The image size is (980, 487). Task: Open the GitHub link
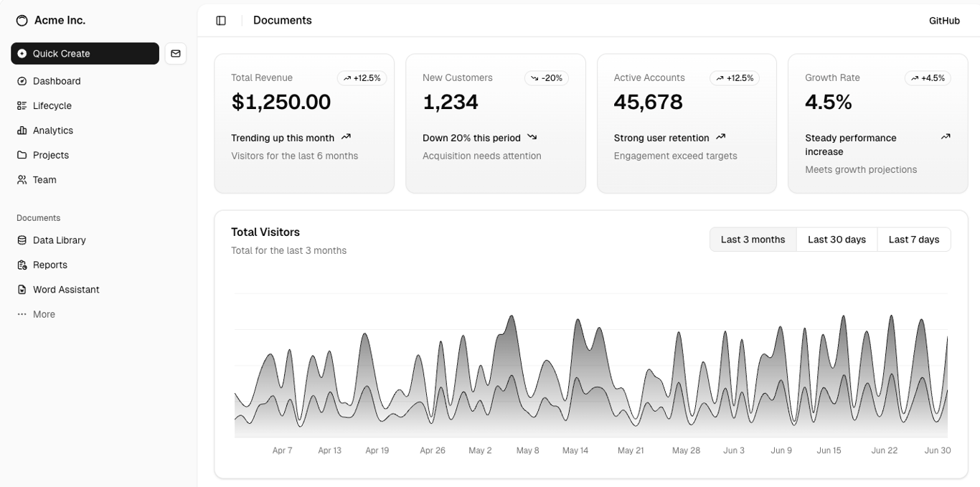(x=944, y=21)
